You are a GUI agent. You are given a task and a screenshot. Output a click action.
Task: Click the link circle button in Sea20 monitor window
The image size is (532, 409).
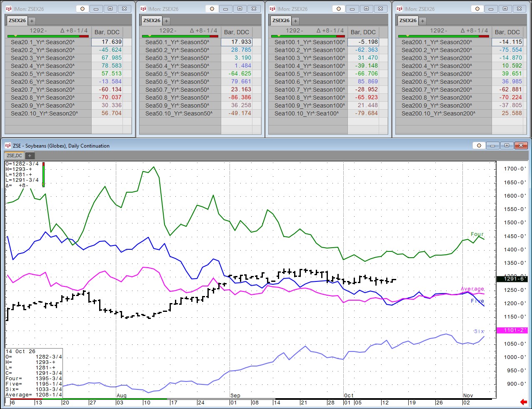coord(82,9)
